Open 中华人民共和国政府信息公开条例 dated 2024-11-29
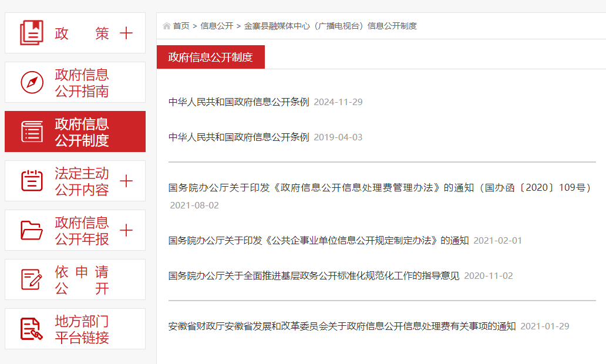Screen dimensions: 606x364 click(239, 102)
